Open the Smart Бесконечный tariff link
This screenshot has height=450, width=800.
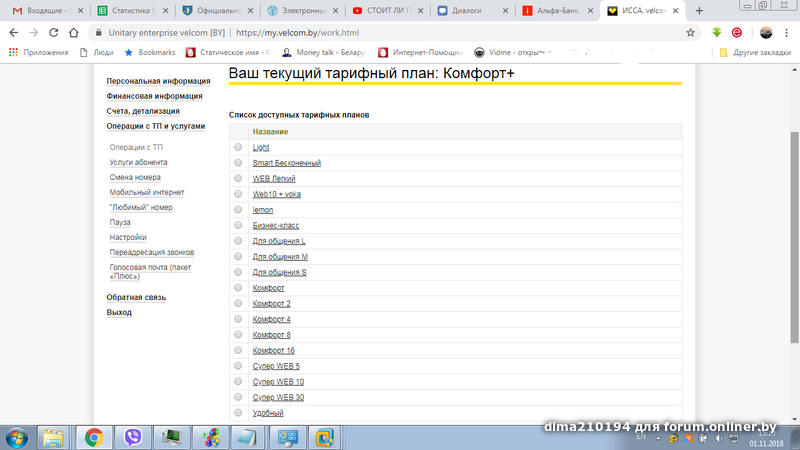click(286, 163)
